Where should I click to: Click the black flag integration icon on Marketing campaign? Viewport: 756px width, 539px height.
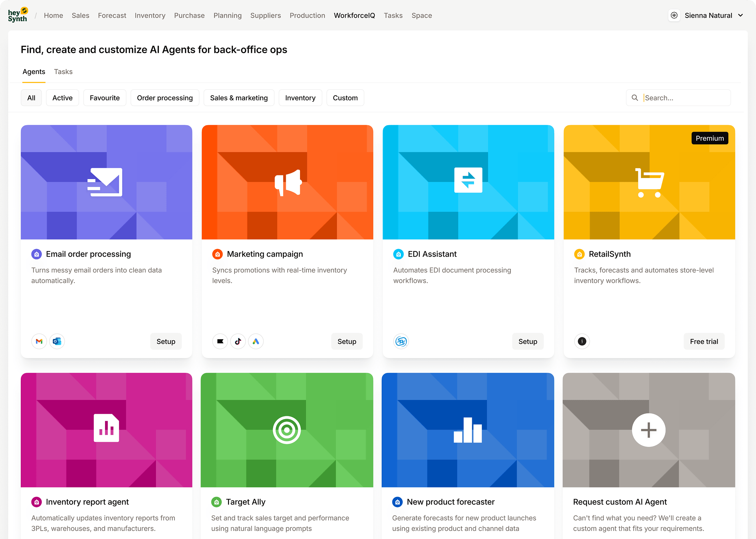pyautogui.click(x=220, y=341)
